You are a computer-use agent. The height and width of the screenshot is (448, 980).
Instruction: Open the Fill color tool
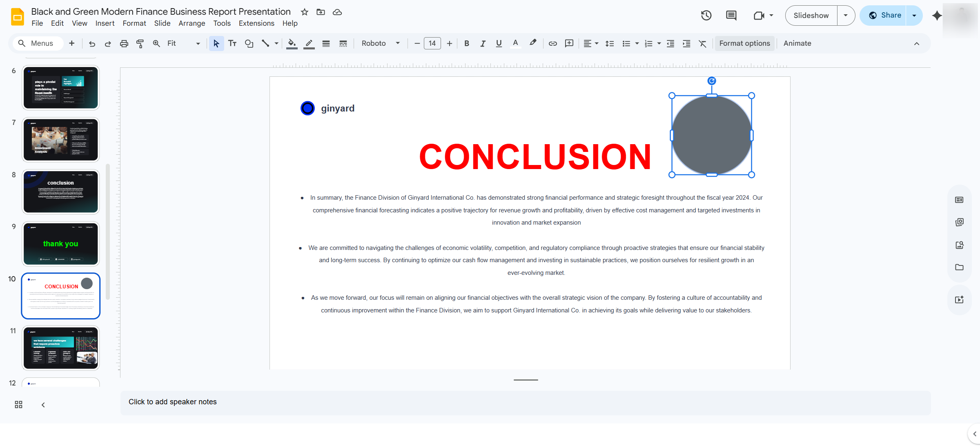(x=292, y=43)
